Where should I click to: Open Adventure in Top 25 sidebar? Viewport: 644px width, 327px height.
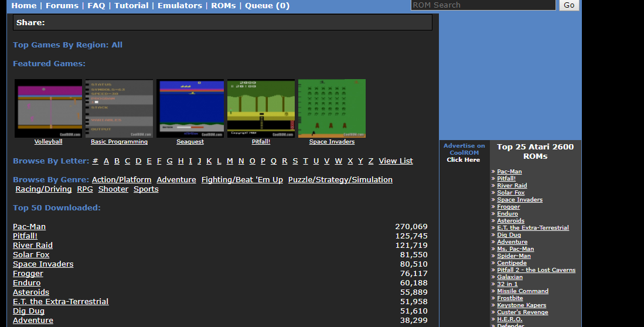[x=512, y=242]
